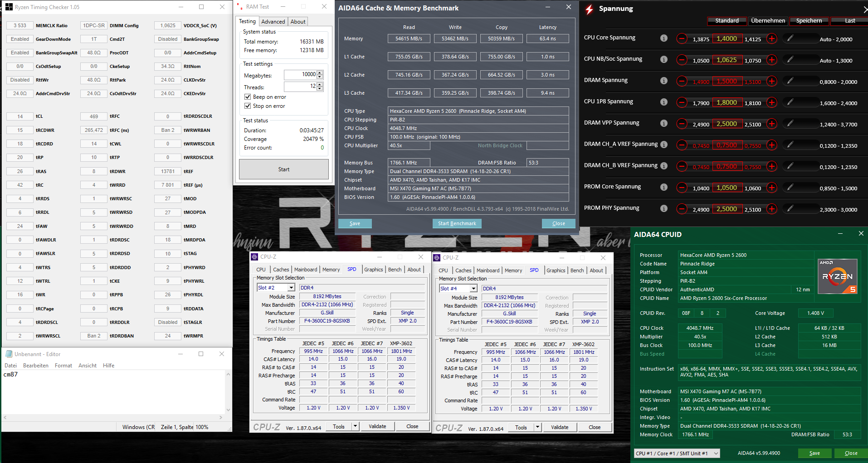The width and height of the screenshot is (868, 463).
Task: Open pencil edit for DRAM VPP Spannung
Action: [790, 123]
